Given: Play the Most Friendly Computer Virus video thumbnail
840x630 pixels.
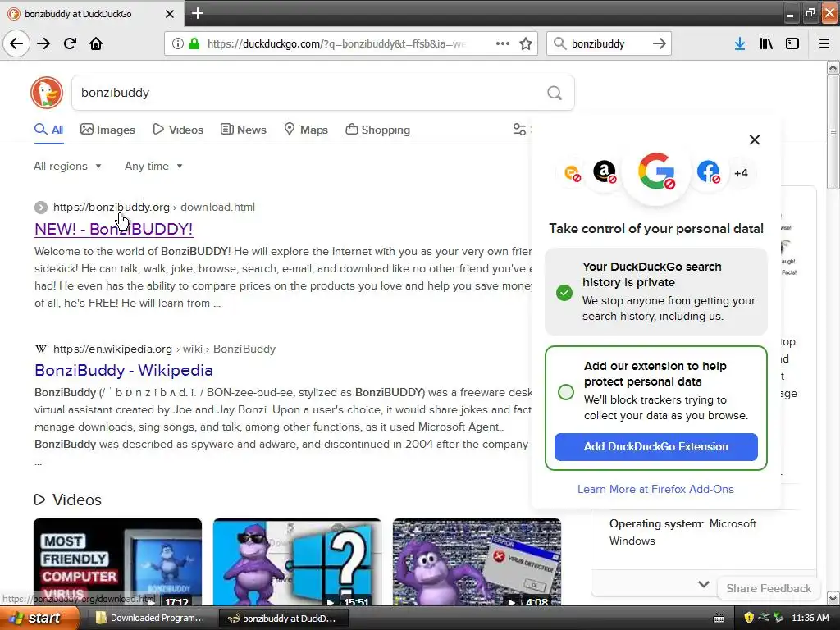Looking at the screenshot, I should pos(118,562).
